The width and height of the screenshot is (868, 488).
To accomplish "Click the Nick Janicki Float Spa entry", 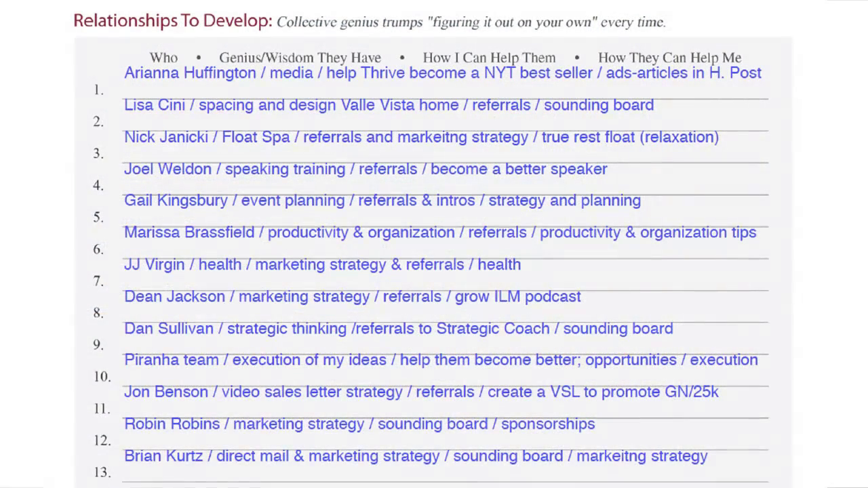I will 421,137.
